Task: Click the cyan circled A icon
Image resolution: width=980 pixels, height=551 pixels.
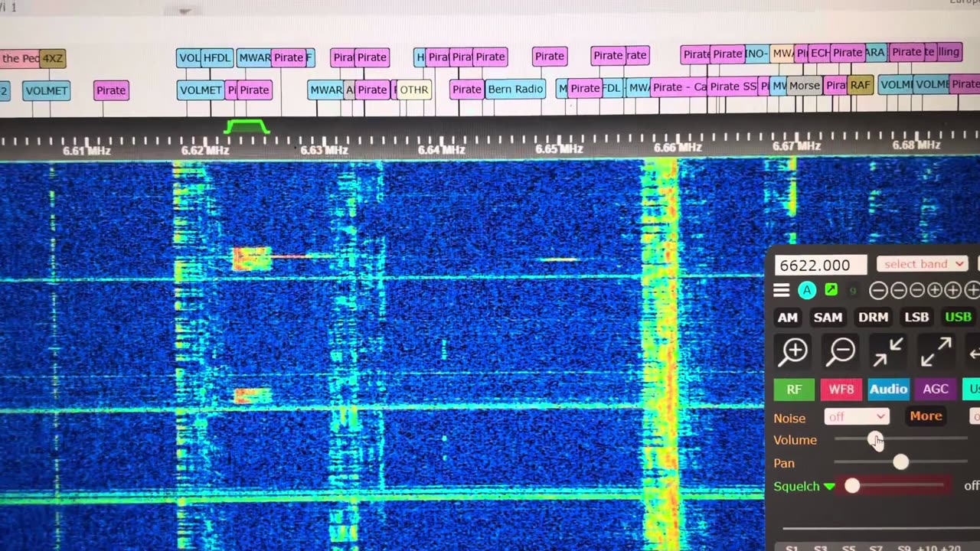Action: tap(806, 290)
